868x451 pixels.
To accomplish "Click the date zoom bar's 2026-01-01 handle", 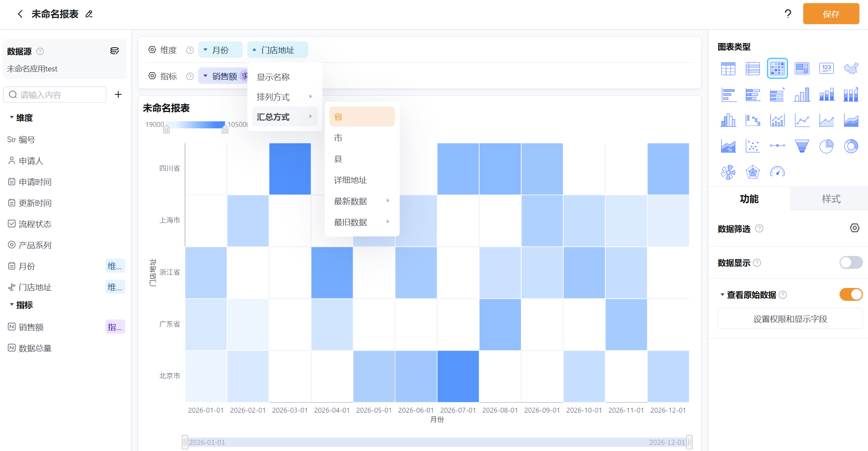I will (x=185, y=442).
